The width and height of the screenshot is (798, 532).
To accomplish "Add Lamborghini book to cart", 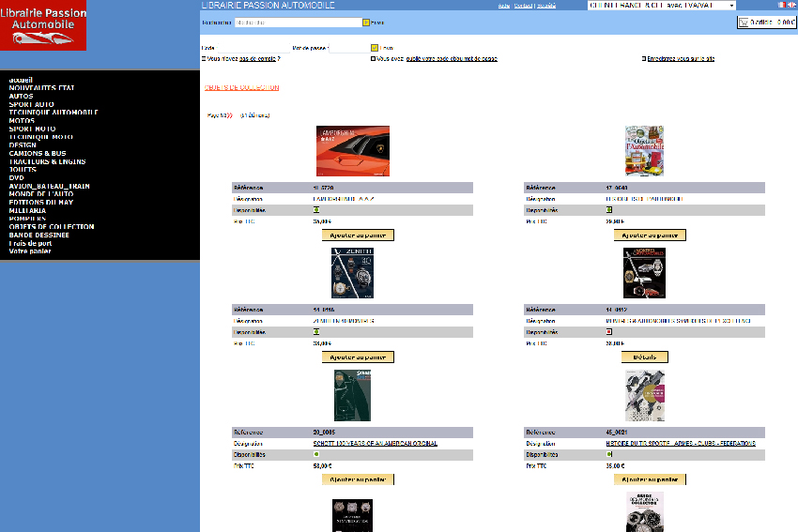I will tap(358, 236).
